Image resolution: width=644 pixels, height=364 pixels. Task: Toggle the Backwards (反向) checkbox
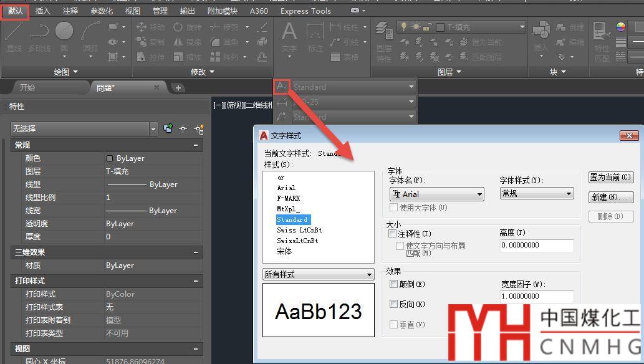click(393, 304)
